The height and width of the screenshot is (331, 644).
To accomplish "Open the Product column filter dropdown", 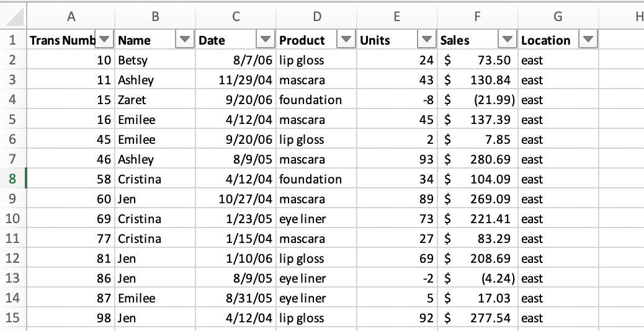I will point(346,40).
